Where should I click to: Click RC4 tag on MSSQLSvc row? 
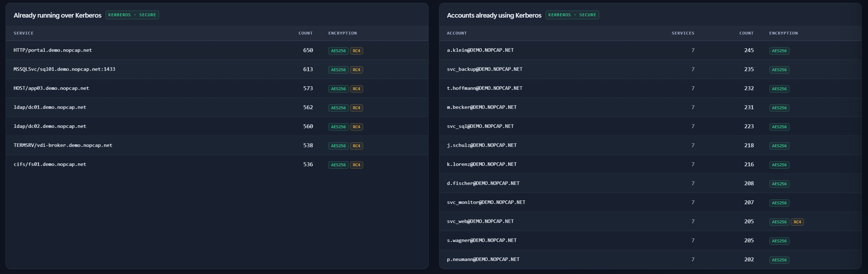click(x=356, y=70)
